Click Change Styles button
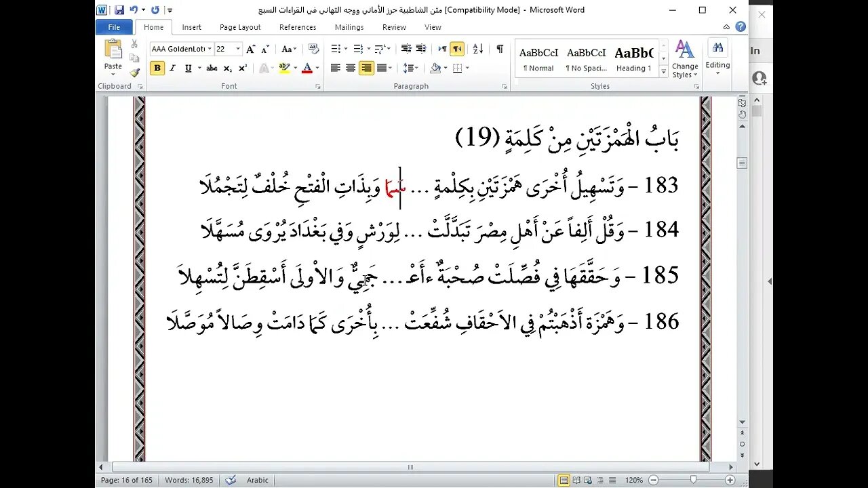 pyautogui.click(x=685, y=58)
